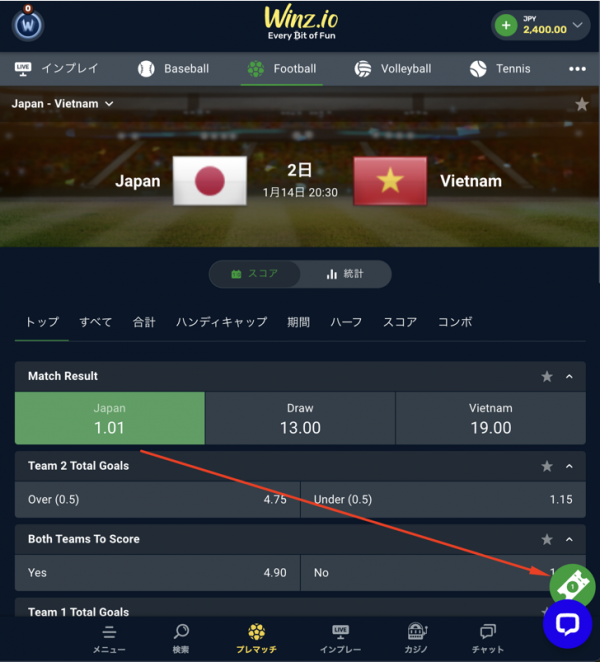Switch to the ハンディキャップ tab
Screen dimensions: 600x662
(x=222, y=322)
